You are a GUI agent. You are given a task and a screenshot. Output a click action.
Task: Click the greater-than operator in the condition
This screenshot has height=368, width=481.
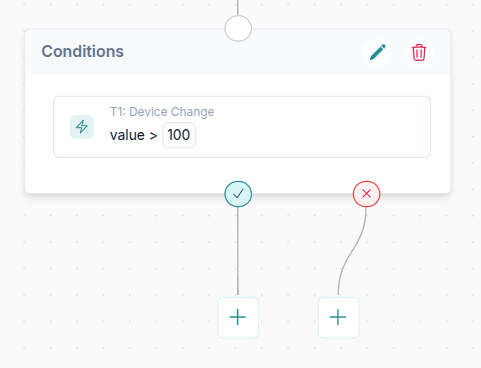pyautogui.click(x=153, y=136)
